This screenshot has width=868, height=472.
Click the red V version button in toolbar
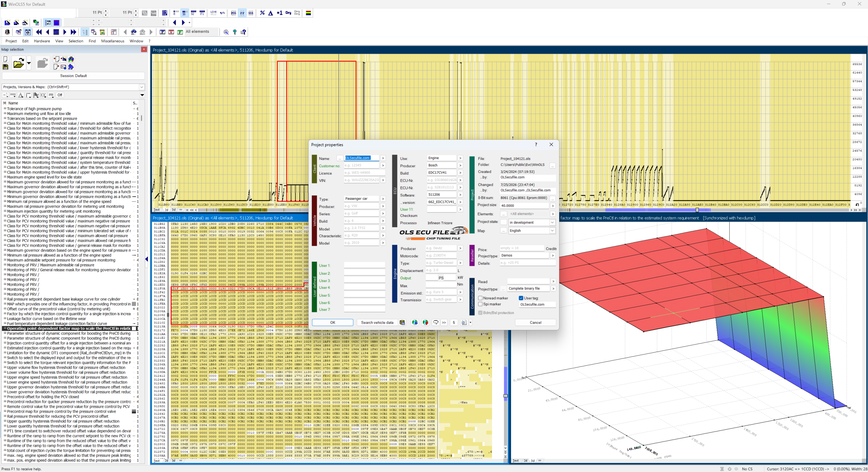point(171,32)
